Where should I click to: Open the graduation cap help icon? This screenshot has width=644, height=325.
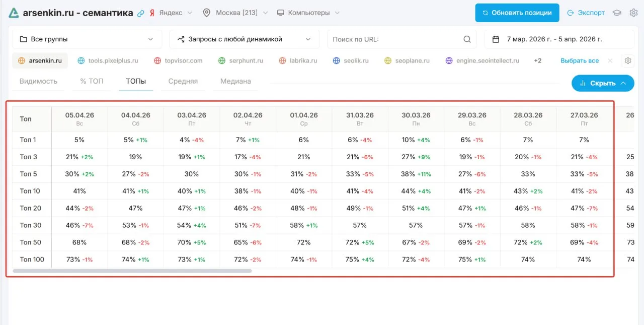click(617, 13)
